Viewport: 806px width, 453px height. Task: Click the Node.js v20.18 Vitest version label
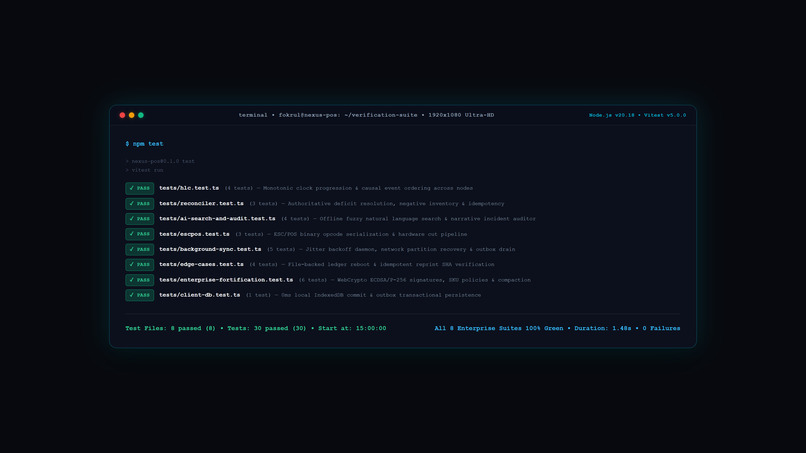click(637, 115)
